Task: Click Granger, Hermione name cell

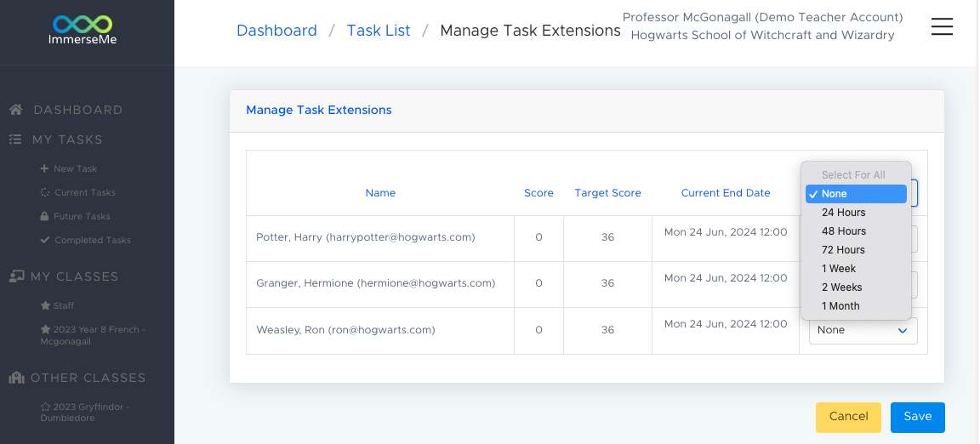Action: click(x=380, y=285)
